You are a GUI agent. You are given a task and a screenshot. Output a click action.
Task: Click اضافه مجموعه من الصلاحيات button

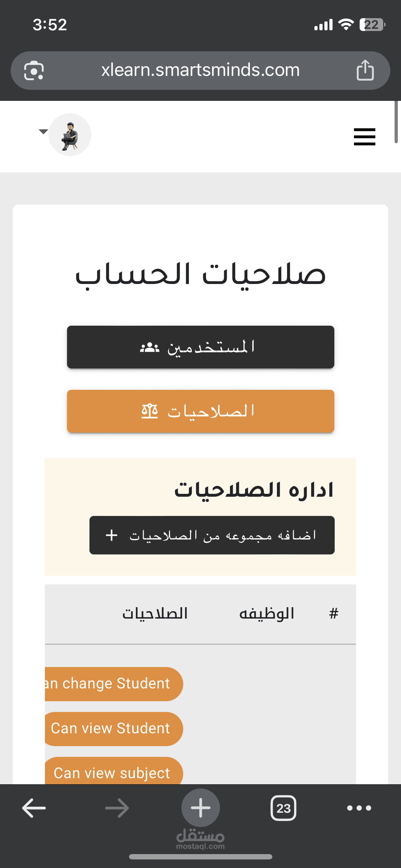pos(212,535)
